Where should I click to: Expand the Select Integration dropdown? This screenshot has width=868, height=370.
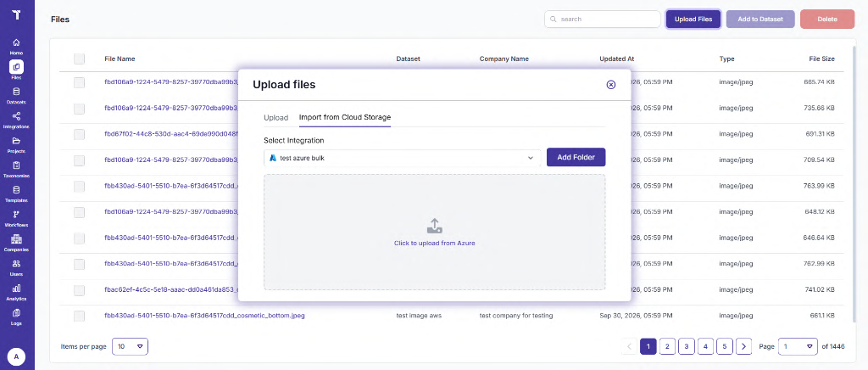click(403, 158)
